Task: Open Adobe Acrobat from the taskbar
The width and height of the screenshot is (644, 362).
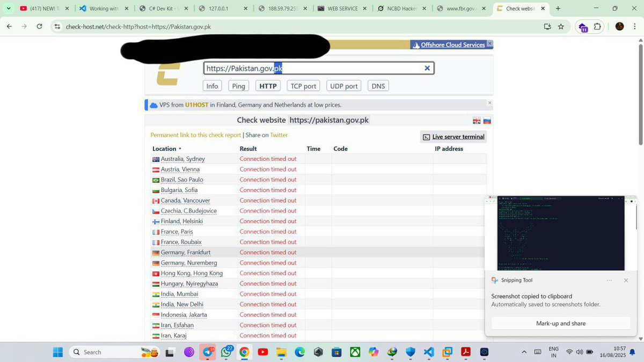Action: tap(466, 352)
